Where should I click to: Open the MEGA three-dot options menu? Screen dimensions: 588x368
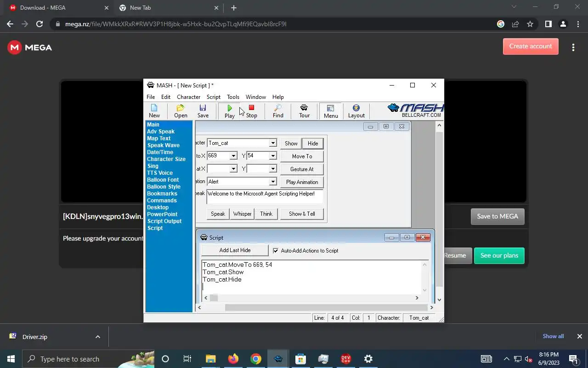pos(573,47)
